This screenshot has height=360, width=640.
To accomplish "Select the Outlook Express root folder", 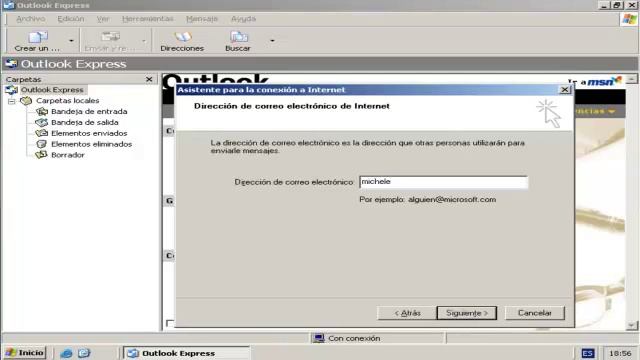I will point(52,90).
